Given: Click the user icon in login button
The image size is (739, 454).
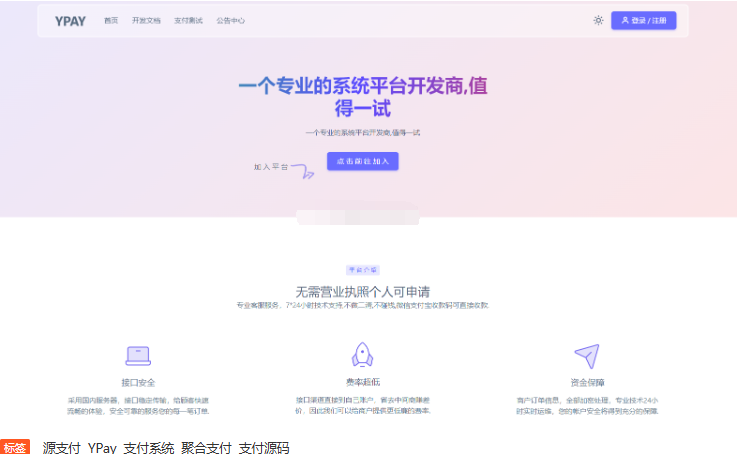Looking at the screenshot, I should pos(625,20).
